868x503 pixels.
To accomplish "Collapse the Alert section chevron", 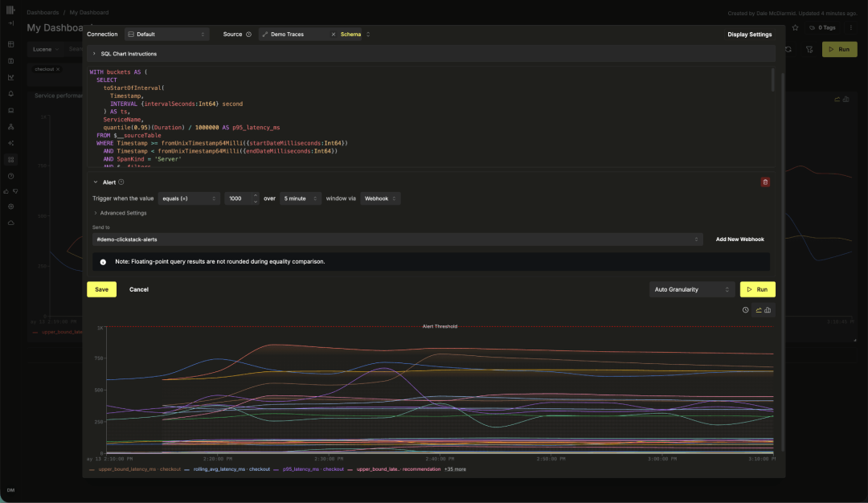I will click(x=95, y=182).
